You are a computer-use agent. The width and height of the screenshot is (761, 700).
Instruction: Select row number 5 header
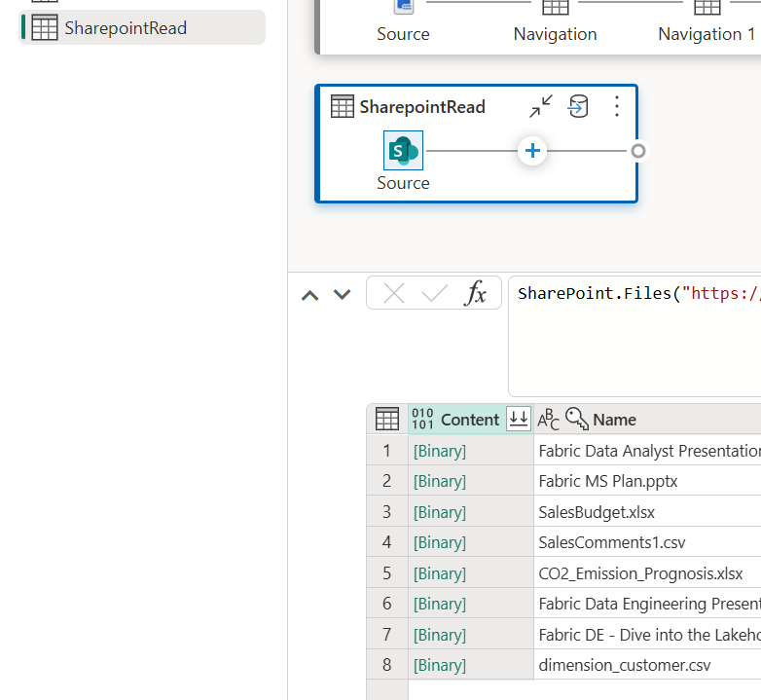point(386,573)
